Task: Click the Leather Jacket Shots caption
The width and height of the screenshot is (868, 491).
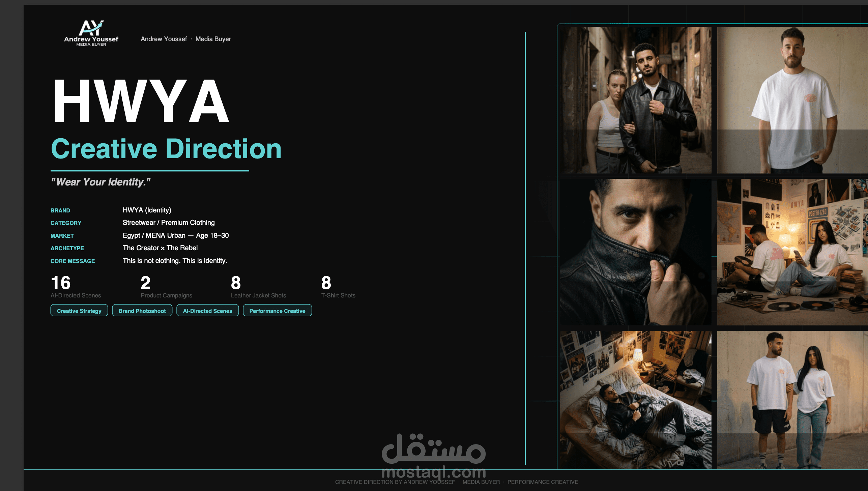Action: click(258, 295)
